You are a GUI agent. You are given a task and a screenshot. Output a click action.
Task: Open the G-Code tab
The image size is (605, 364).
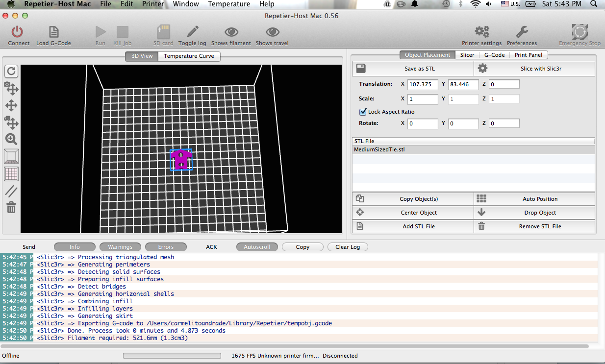click(x=494, y=55)
